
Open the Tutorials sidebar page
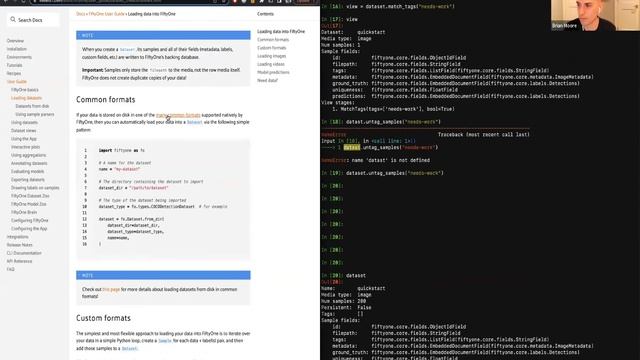[15, 65]
